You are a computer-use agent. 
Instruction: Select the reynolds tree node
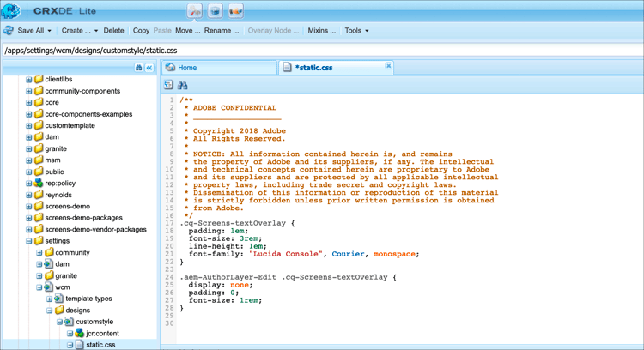58,195
